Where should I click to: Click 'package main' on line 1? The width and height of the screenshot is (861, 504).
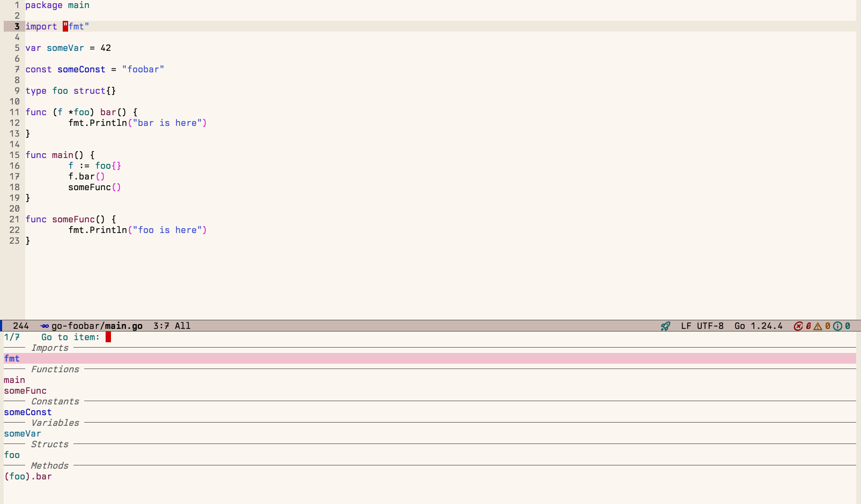click(57, 5)
